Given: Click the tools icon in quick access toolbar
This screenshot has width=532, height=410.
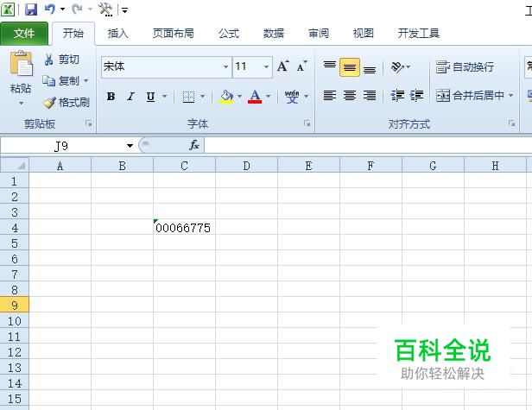Looking at the screenshot, I should (105, 9).
